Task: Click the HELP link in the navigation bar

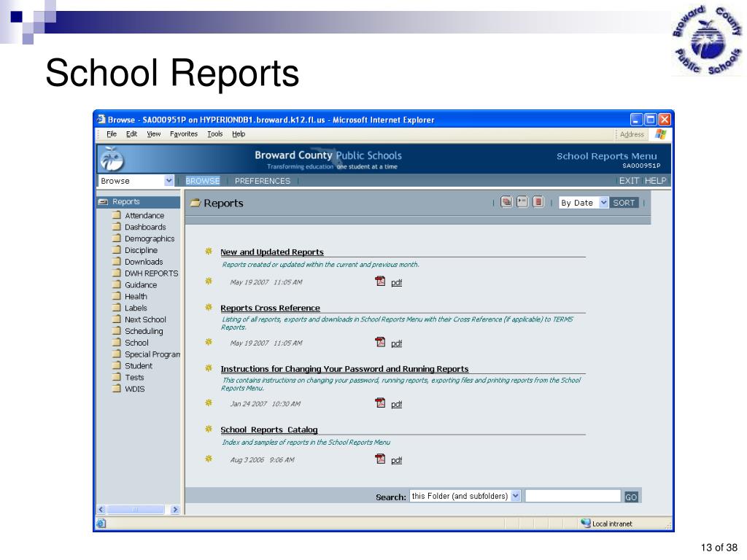Action: coord(655,181)
